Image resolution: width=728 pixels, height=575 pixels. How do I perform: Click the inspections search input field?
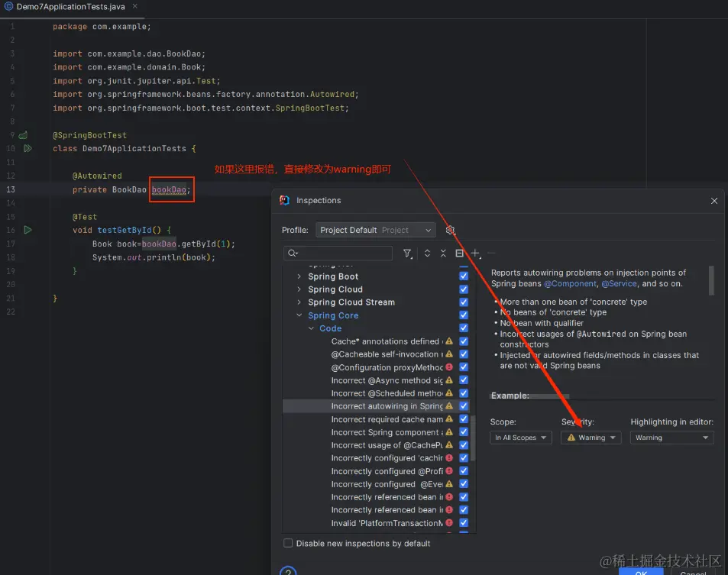click(338, 254)
